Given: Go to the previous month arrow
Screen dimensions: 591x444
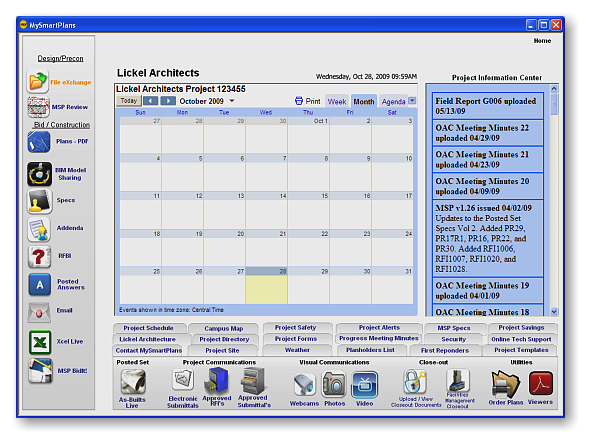Looking at the screenshot, I should (x=151, y=101).
